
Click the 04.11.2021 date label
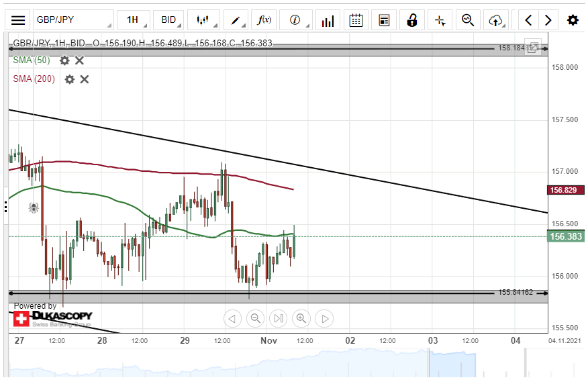(x=565, y=340)
